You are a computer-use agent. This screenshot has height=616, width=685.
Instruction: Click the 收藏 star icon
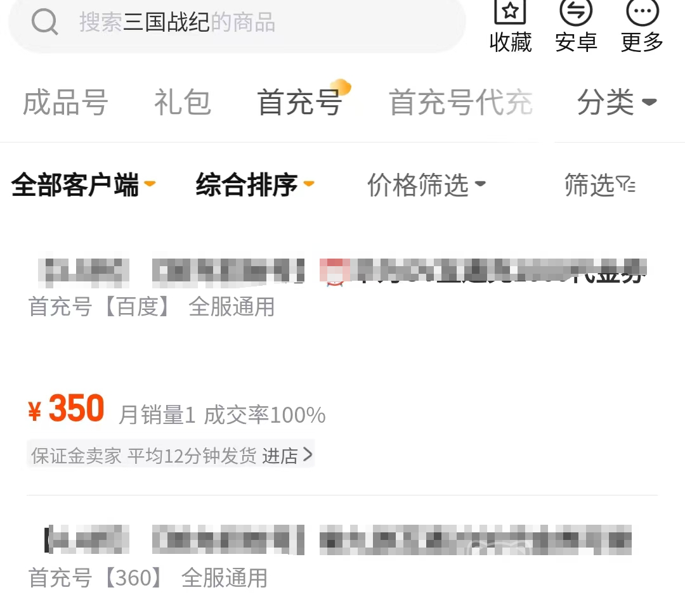[x=510, y=11]
